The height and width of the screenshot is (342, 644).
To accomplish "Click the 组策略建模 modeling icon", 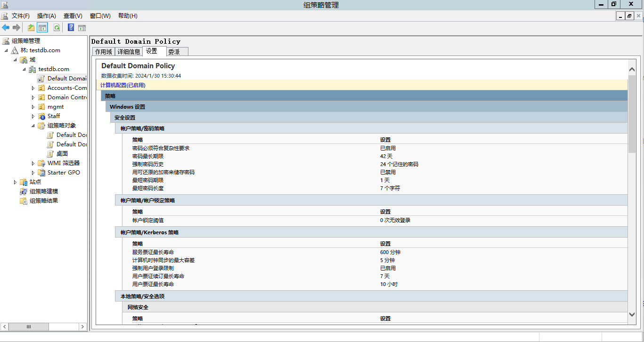I will coord(24,191).
